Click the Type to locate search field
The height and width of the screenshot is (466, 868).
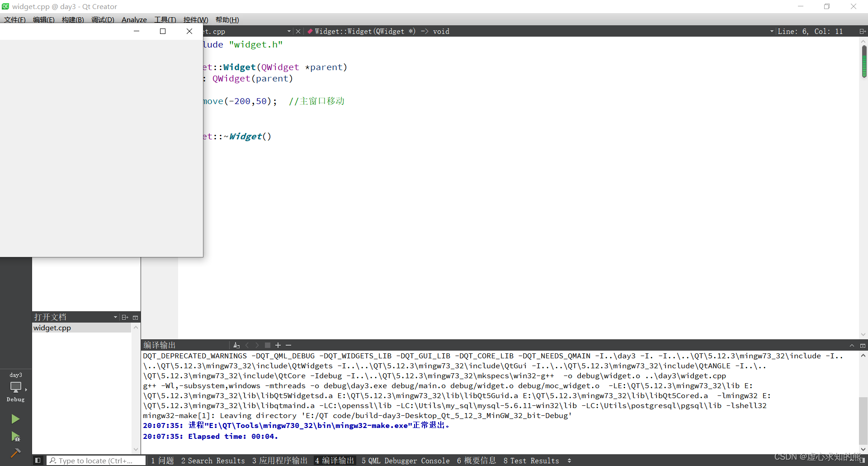coord(96,461)
